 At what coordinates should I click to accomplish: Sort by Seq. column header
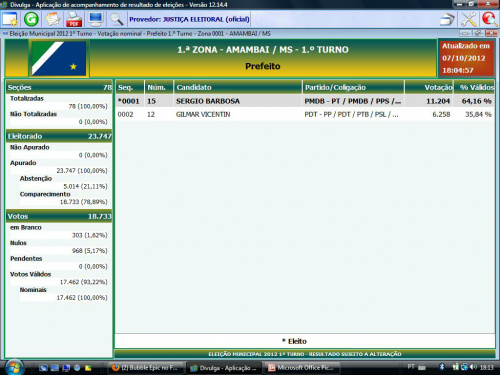tap(129, 87)
